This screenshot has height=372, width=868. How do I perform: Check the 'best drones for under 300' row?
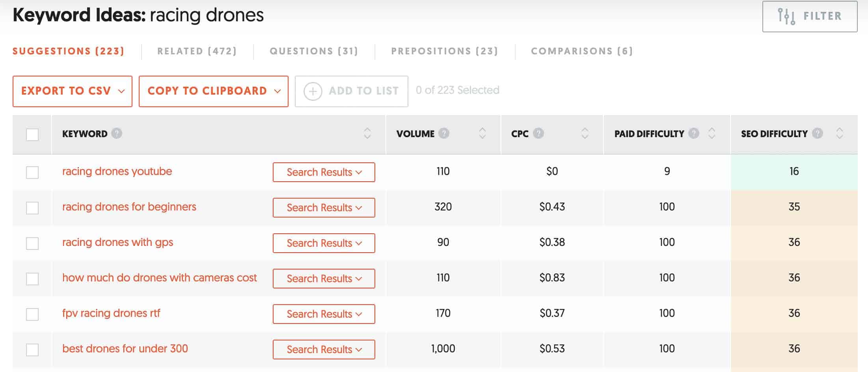coord(33,349)
